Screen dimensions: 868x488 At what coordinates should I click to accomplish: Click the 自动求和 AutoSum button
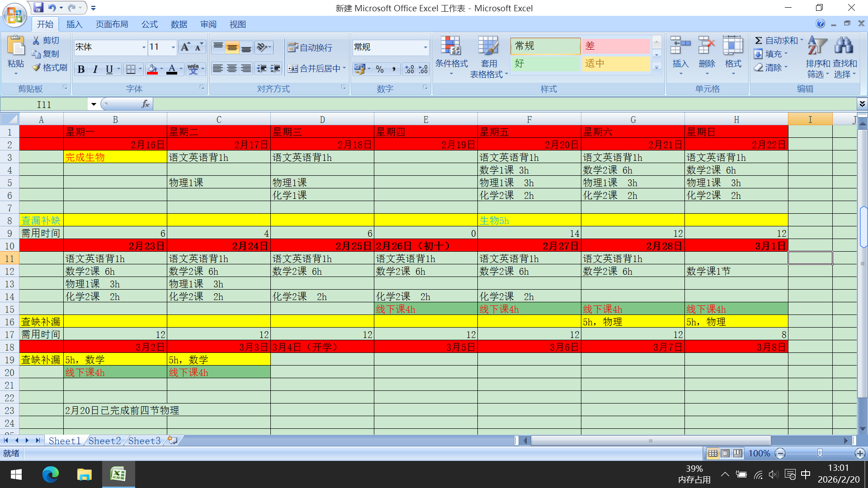click(778, 41)
